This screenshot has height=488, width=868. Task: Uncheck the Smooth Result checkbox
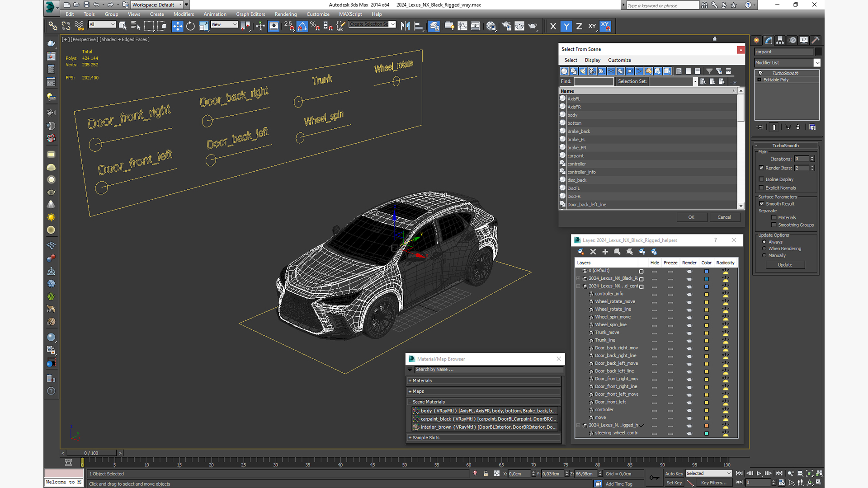click(762, 204)
